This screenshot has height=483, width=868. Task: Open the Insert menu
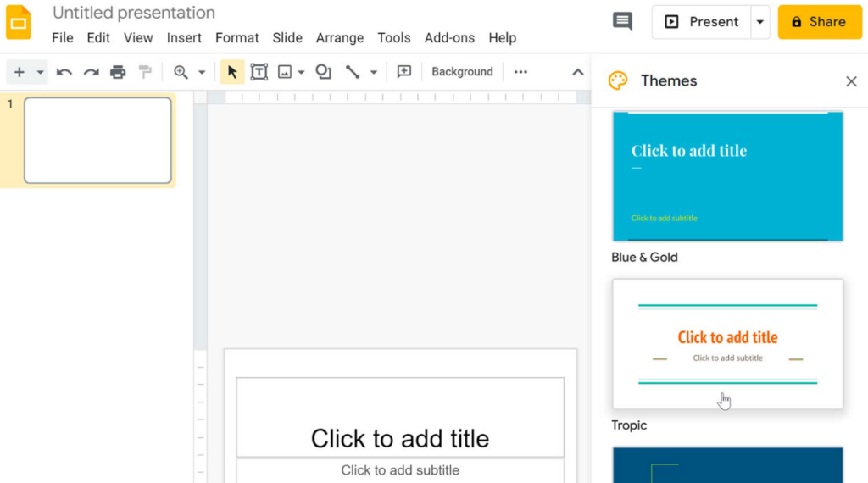(184, 37)
